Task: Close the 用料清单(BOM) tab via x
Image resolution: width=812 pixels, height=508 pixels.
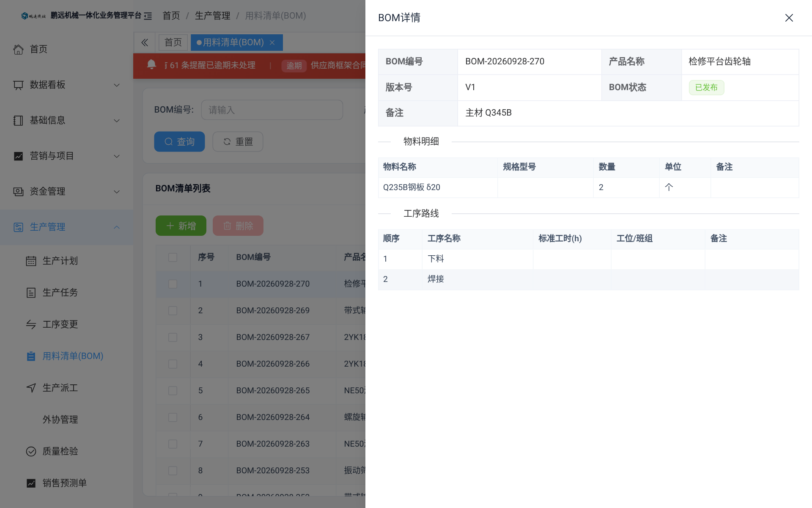Action: click(272, 42)
